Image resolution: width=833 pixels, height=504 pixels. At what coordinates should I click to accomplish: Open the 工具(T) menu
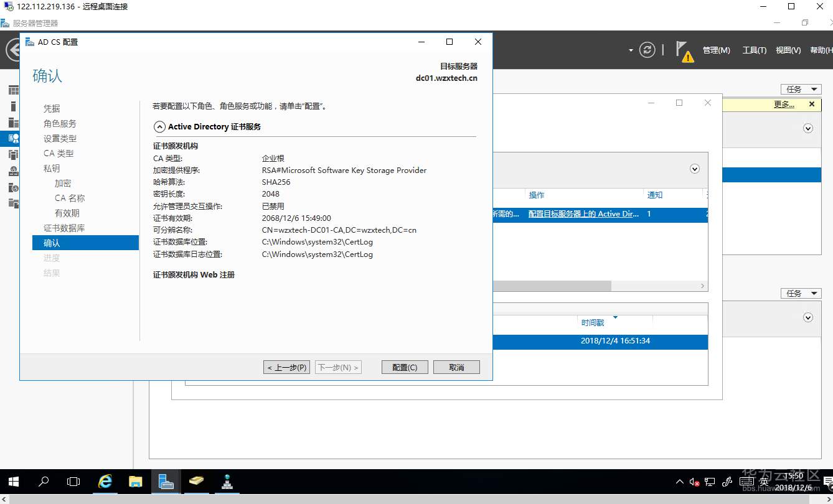coord(754,50)
